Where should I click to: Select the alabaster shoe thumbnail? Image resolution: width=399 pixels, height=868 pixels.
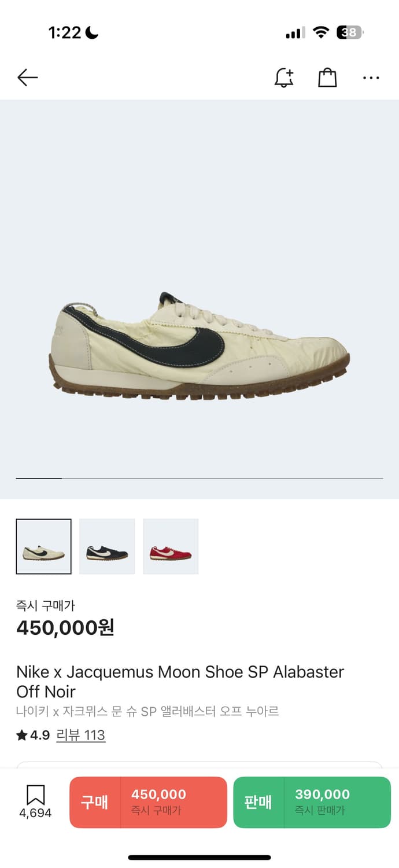(44, 546)
